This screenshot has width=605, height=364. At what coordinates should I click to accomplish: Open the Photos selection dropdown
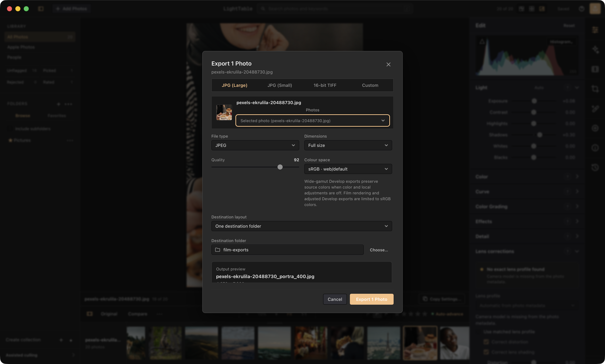click(312, 120)
